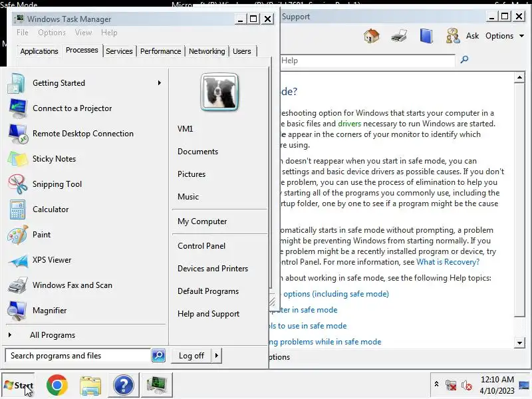532x399 pixels.
Task: Open Google Chrome from the taskbar
Action: coord(57,385)
